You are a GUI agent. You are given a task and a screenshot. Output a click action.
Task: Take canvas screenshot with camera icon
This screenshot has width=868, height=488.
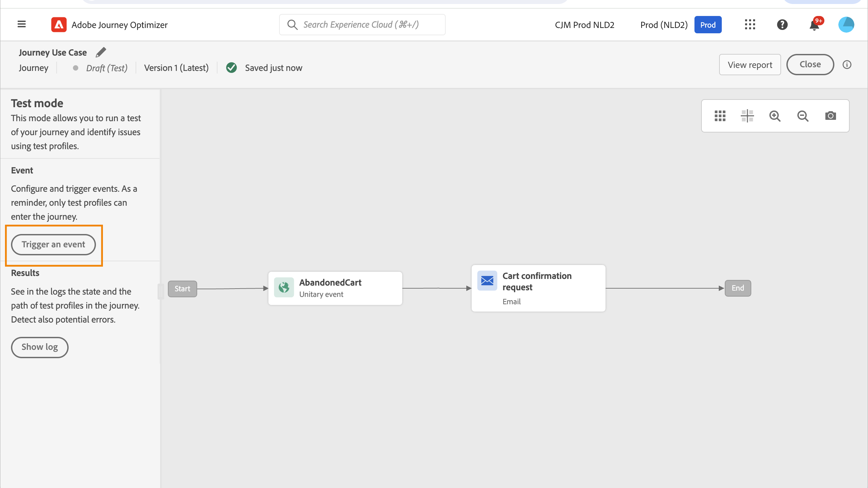click(x=830, y=116)
